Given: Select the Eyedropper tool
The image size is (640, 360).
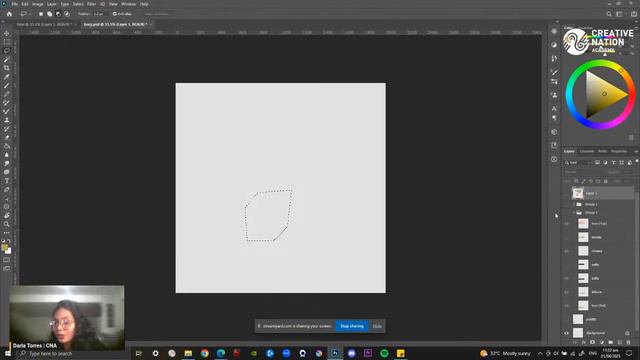Looking at the screenshot, I should [x=7, y=77].
